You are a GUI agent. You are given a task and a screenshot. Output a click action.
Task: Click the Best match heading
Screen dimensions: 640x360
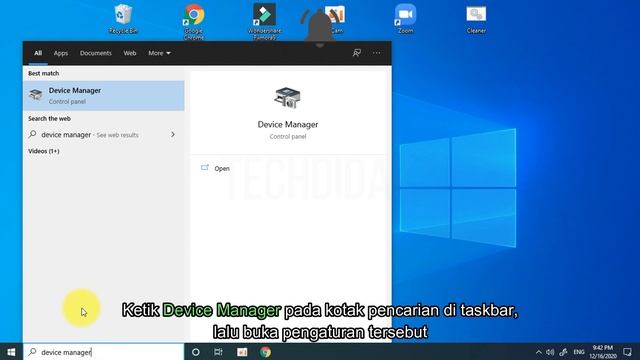pyautogui.click(x=44, y=73)
